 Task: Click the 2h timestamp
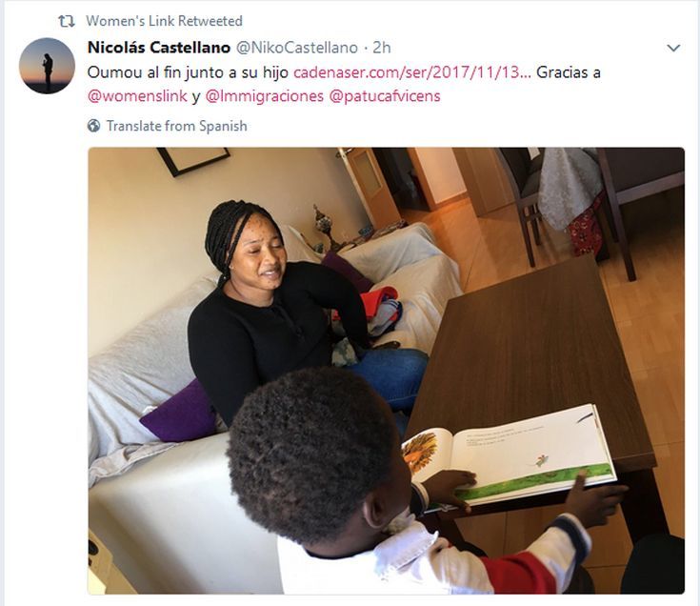382,48
